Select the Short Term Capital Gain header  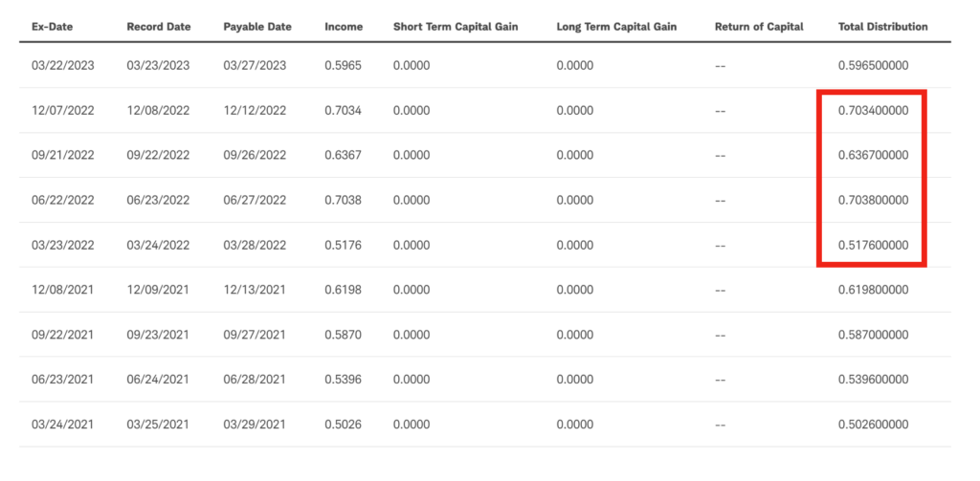click(456, 27)
